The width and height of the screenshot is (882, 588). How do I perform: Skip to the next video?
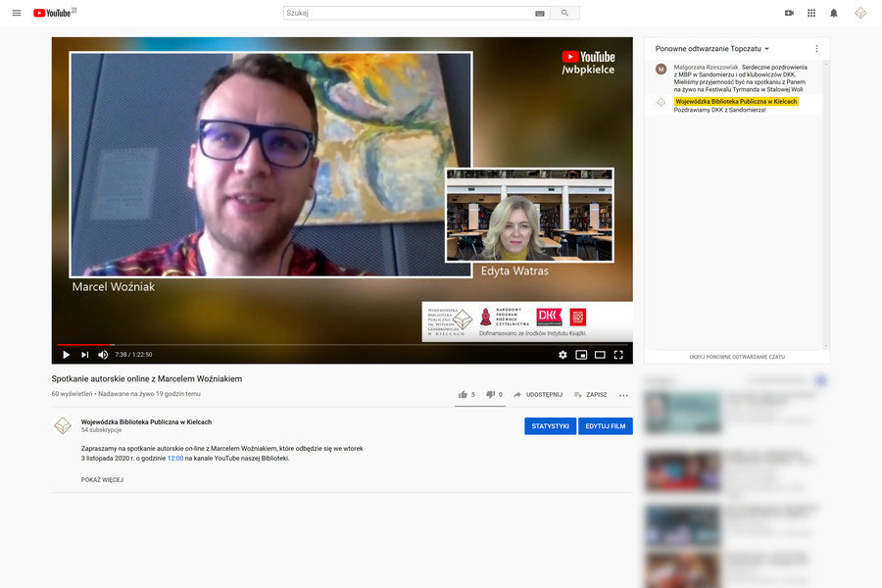(x=84, y=355)
